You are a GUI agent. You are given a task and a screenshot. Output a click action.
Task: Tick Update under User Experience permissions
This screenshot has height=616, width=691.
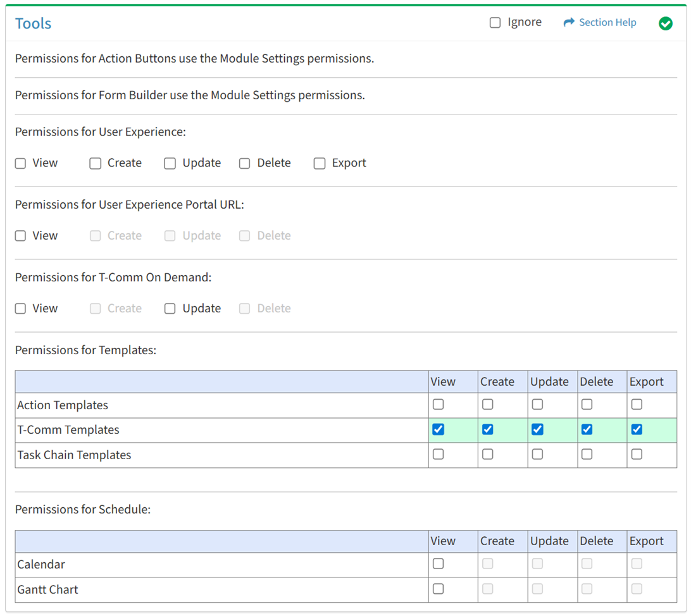[170, 163]
